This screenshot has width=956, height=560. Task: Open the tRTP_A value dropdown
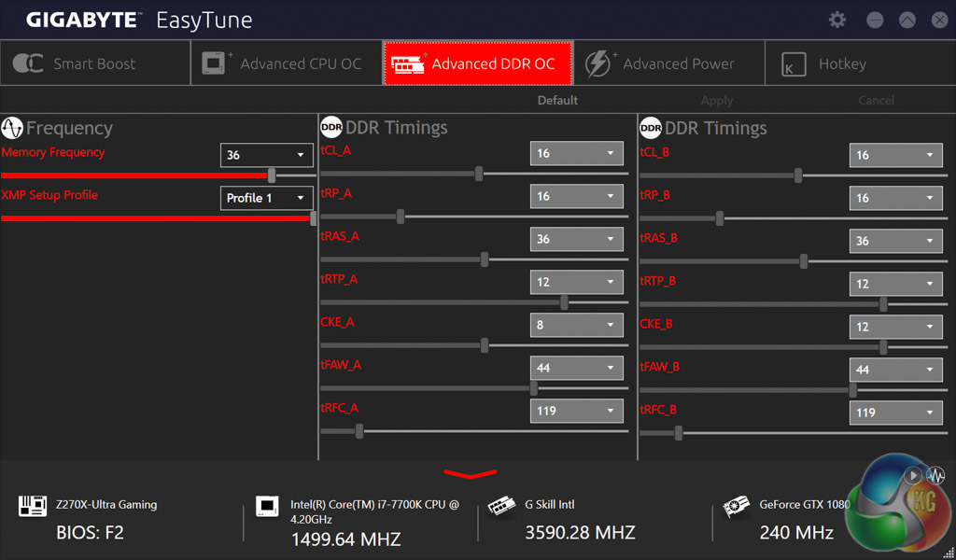tap(577, 282)
